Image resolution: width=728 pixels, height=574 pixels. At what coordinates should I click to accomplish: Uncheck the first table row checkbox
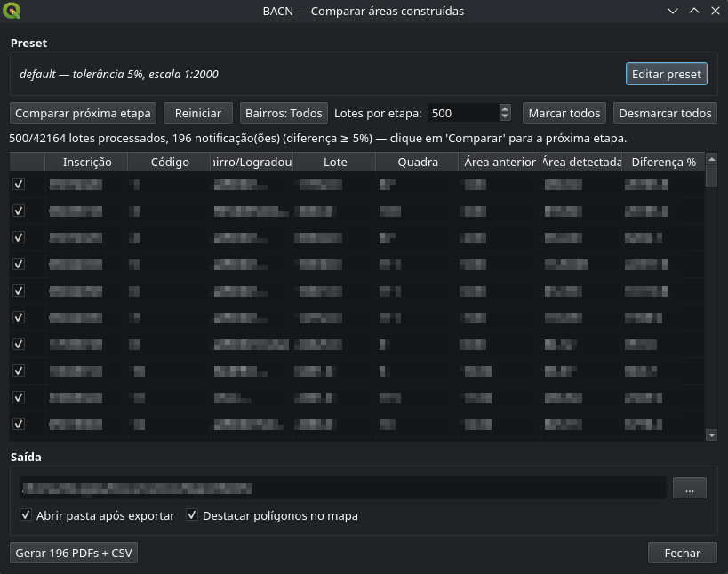(19, 184)
